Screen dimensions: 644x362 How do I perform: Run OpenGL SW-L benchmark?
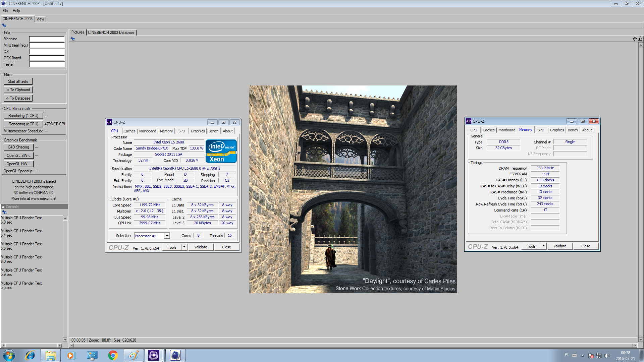click(x=18, y=156)
